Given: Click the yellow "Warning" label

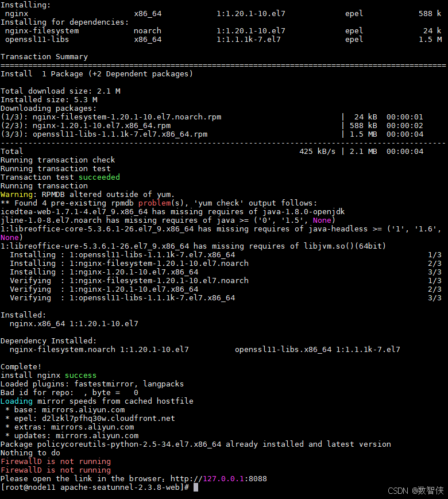Looking at the screenshot, I should (17, 195).
